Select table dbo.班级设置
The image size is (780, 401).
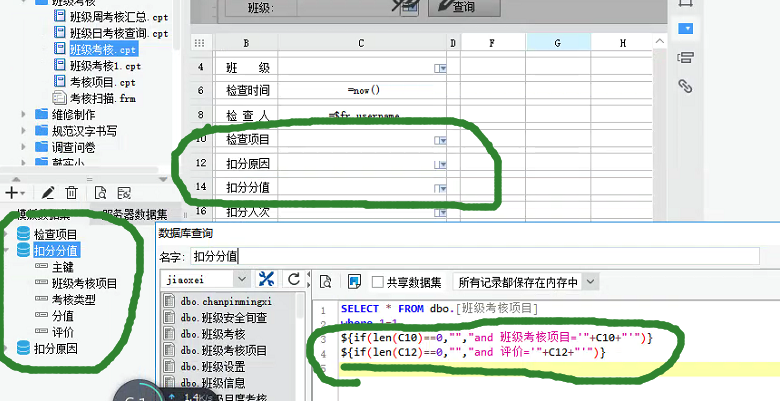coord(213,367)
